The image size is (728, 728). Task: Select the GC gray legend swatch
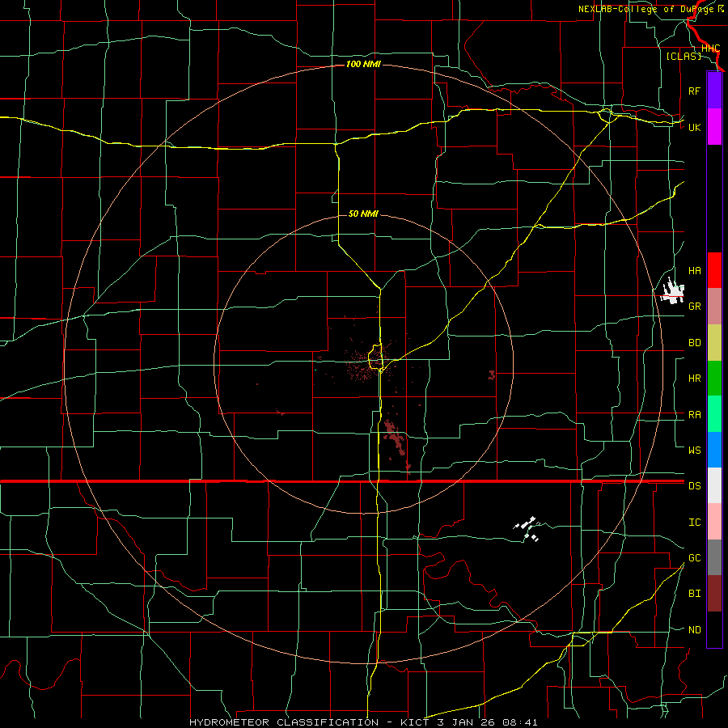(x=714, y=557)
